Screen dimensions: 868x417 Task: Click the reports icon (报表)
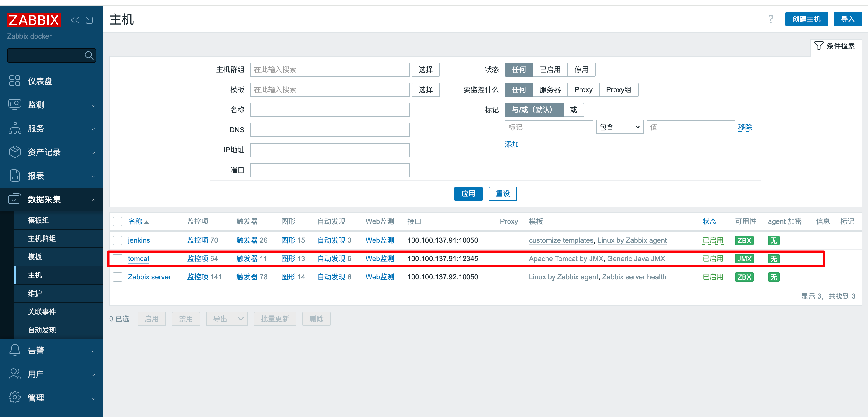pyautogui.click(x=15, y=176)
